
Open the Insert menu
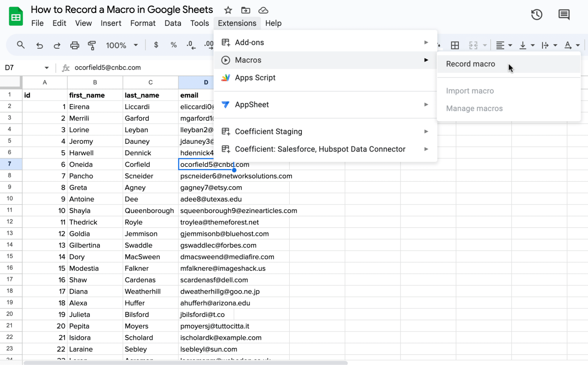[111, 23]
